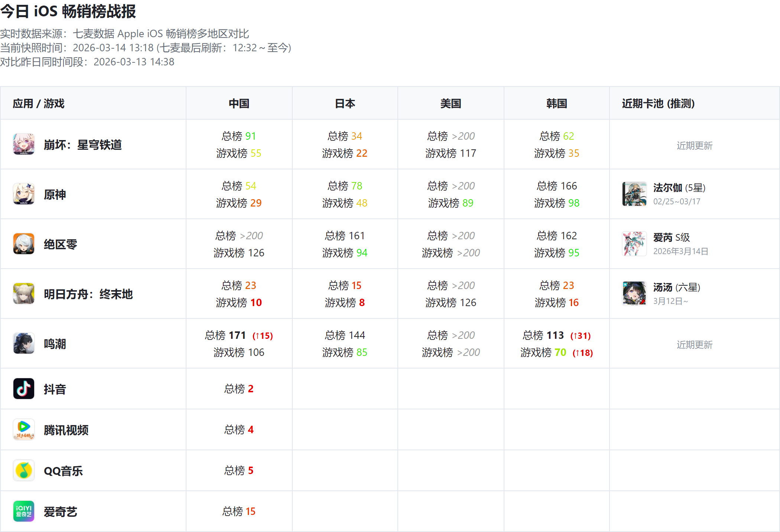Select 游戏榜 22 in 星穹铁道's Japan cell
Image resolution: width=780 pixels, height=532 pixels.
point(345,153)
